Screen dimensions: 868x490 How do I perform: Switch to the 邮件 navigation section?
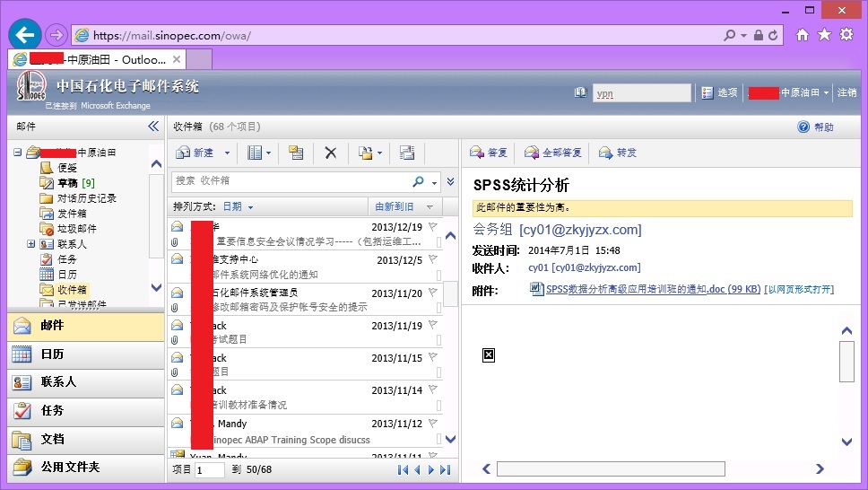[86, 326]
